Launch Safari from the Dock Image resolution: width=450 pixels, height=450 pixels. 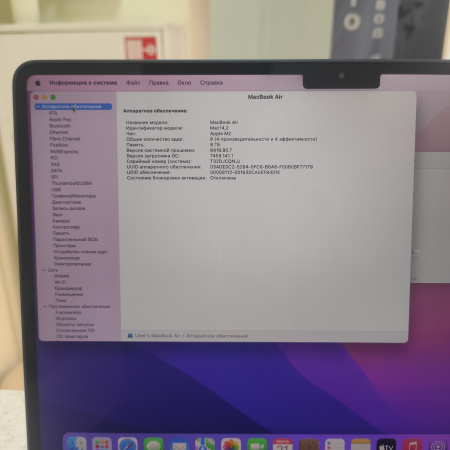pyautogui.click(x=128, y=444)
